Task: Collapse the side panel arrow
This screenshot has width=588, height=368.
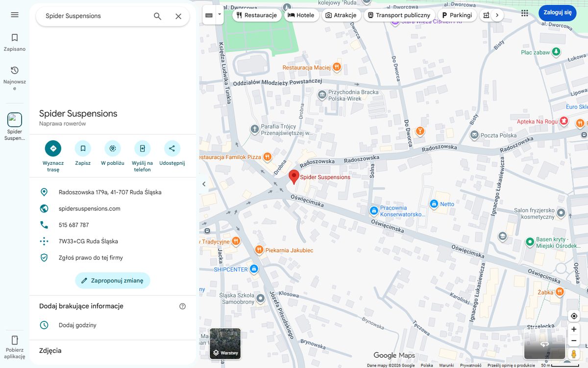Action: click(204, 184)
